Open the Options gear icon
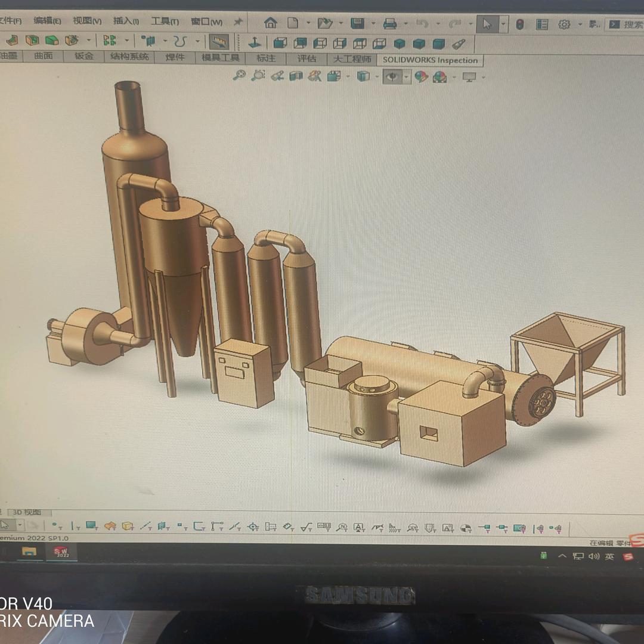The width and height of the screenshot is (644, 644). click(x=564, y=24)
